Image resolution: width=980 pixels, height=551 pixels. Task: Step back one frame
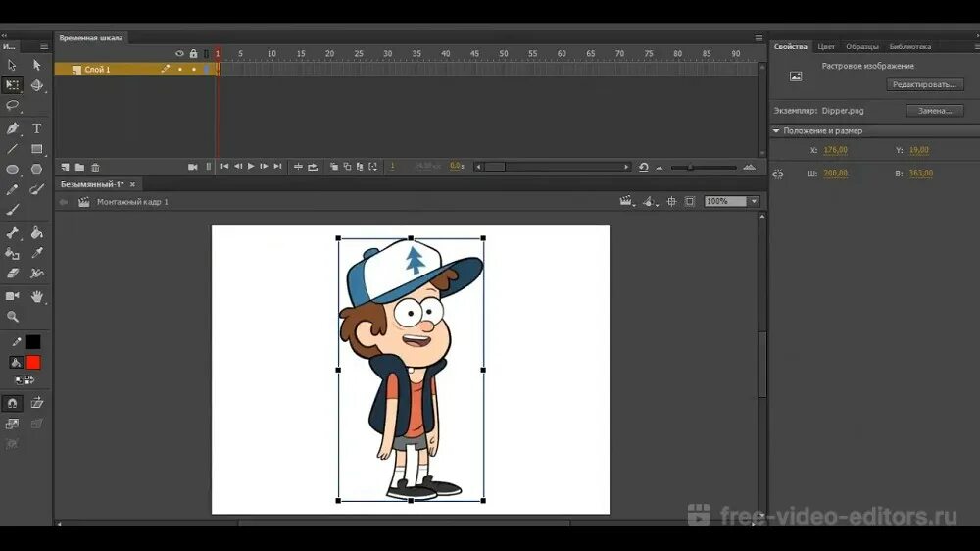pyautogui.click(x=238, y=167)
